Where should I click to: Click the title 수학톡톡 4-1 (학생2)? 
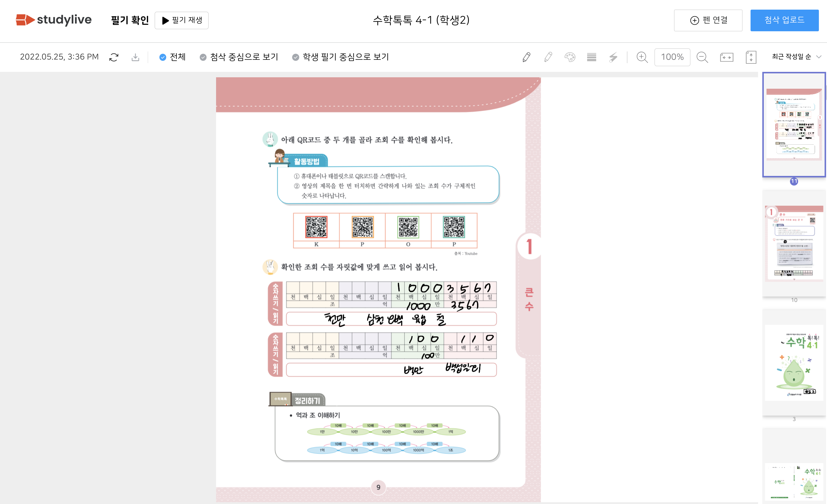click(421, 20)
